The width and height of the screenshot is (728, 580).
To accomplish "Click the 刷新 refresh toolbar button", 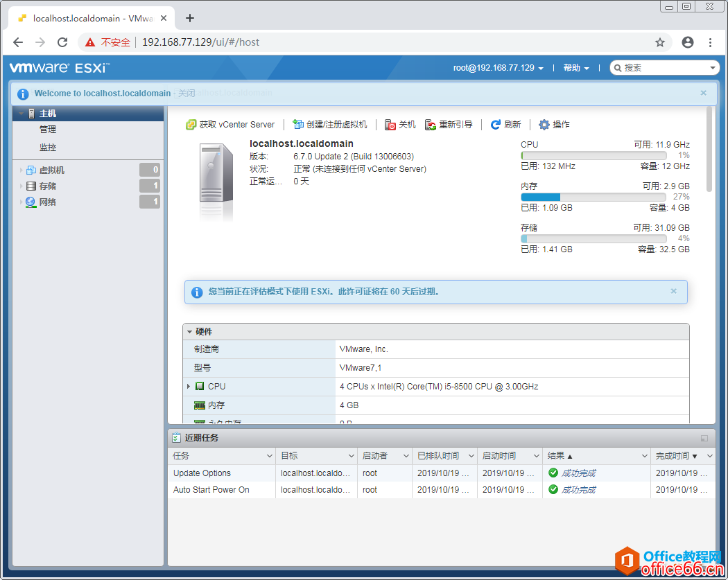I will [x=505, y=124].
